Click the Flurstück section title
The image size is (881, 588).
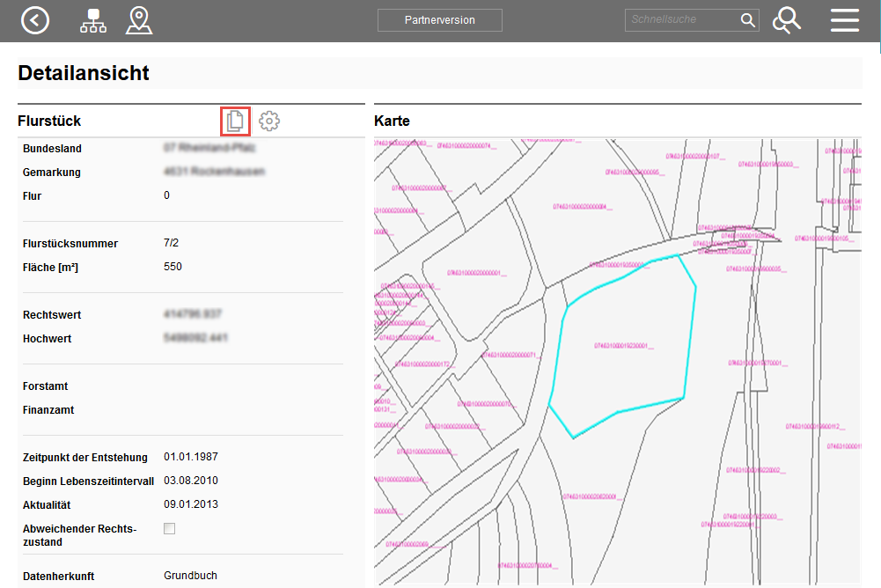[x=49, y=121]
